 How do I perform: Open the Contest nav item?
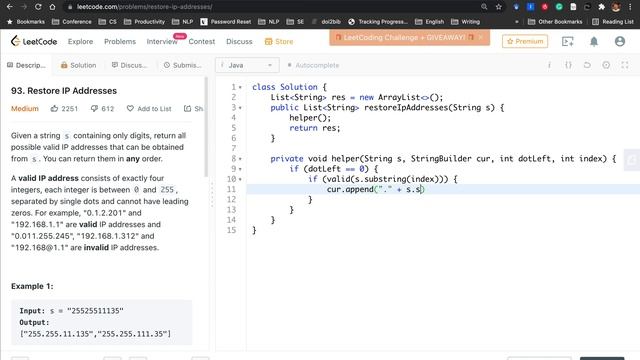tap(202, 42)
